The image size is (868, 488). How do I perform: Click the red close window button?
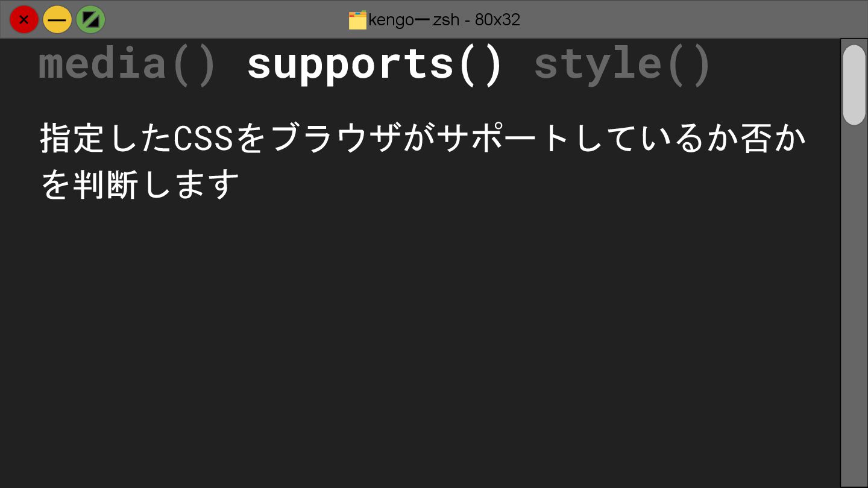coord(24,19)
